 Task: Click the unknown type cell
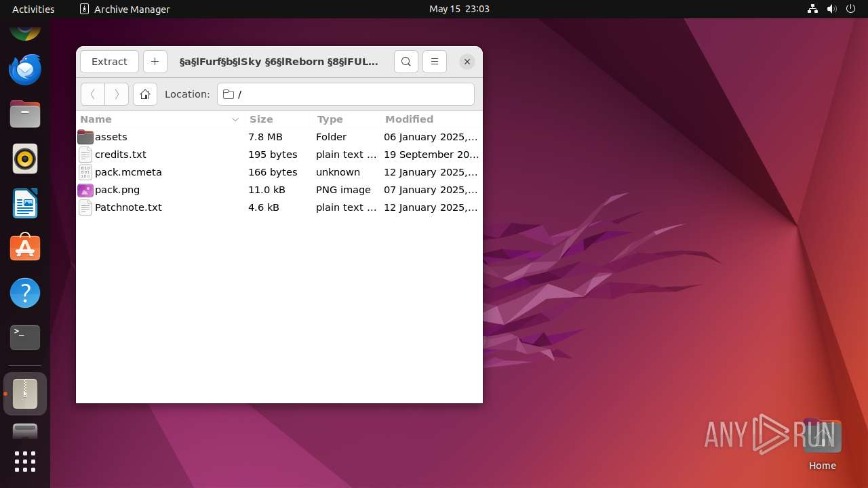click(338, 172)
